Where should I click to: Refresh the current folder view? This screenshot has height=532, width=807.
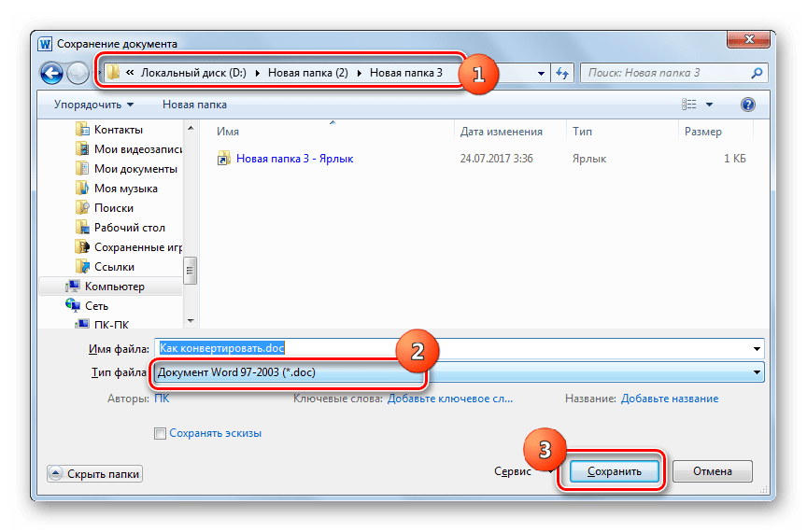(x=562, y=73)
